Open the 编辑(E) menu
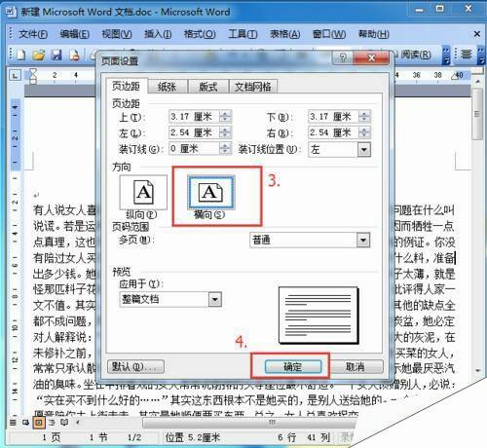This screenshot has height=448, width=487. pos(75,34)
